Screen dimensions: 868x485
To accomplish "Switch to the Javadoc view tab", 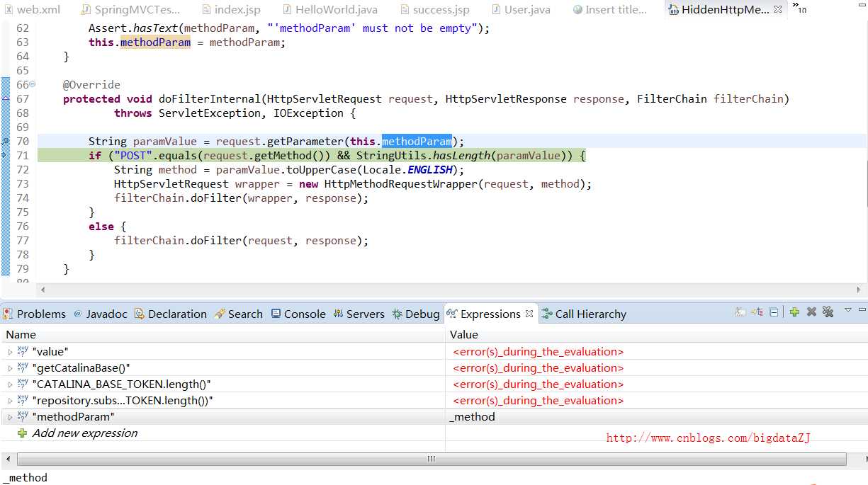I will click(x=101, y=314).
